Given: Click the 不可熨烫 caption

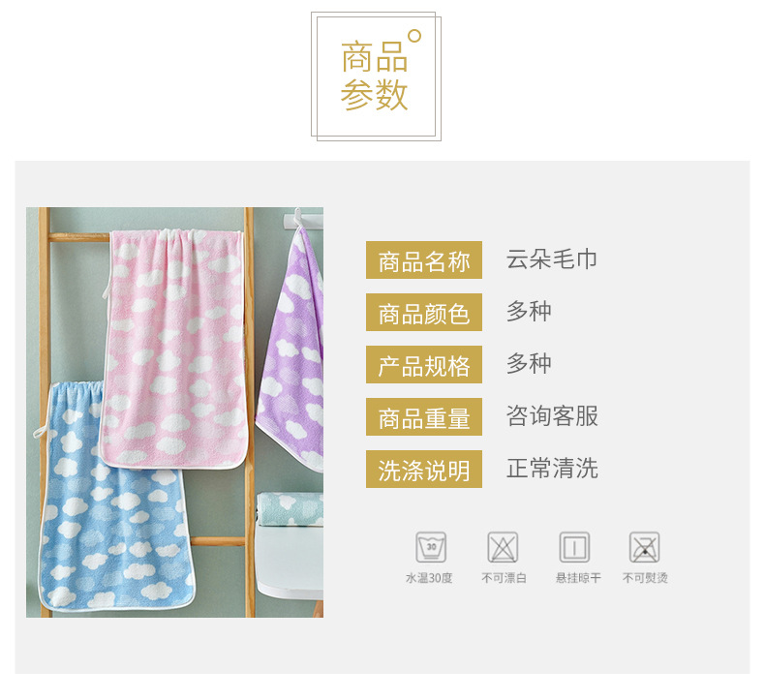Looking at the screenshot, I should click(645, 578).
